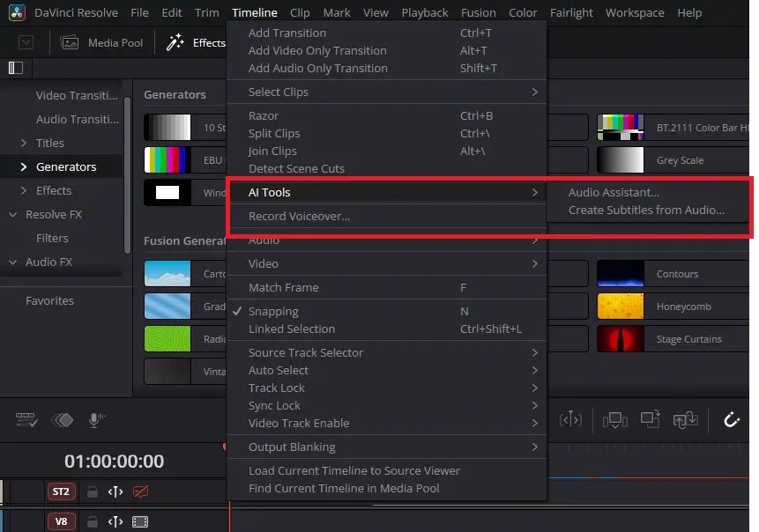Toggle Snapping in Timeline menu

(387, 312)
